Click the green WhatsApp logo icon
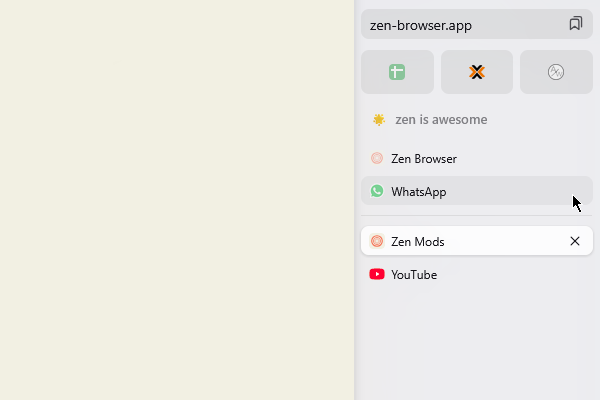This screenshot has height=400, width=600. [x=377, y=191]
